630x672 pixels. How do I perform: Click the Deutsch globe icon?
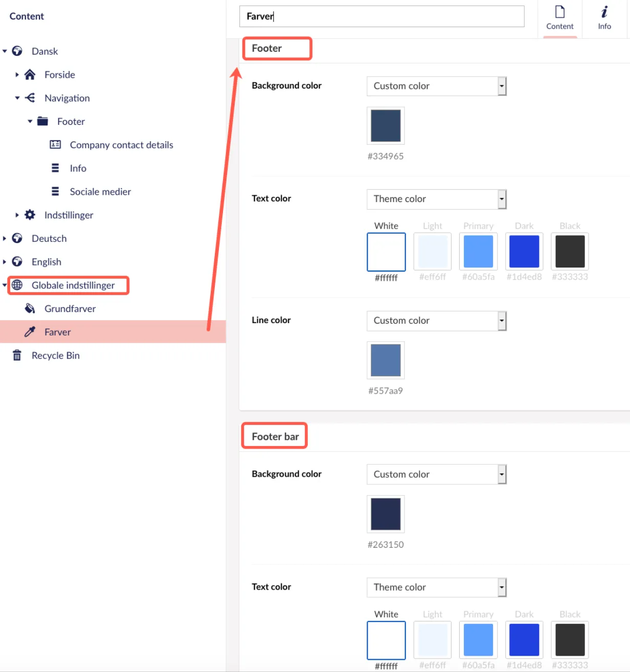[17, 238]
